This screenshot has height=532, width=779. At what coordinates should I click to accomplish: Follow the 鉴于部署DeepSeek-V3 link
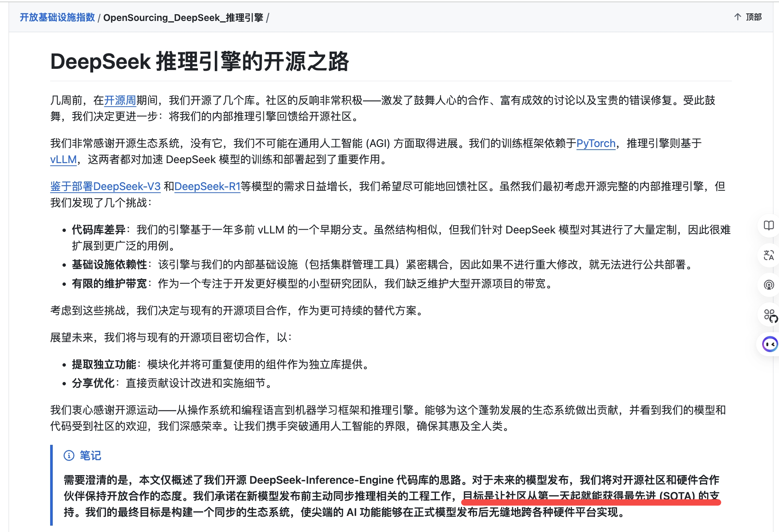point(106,186)
